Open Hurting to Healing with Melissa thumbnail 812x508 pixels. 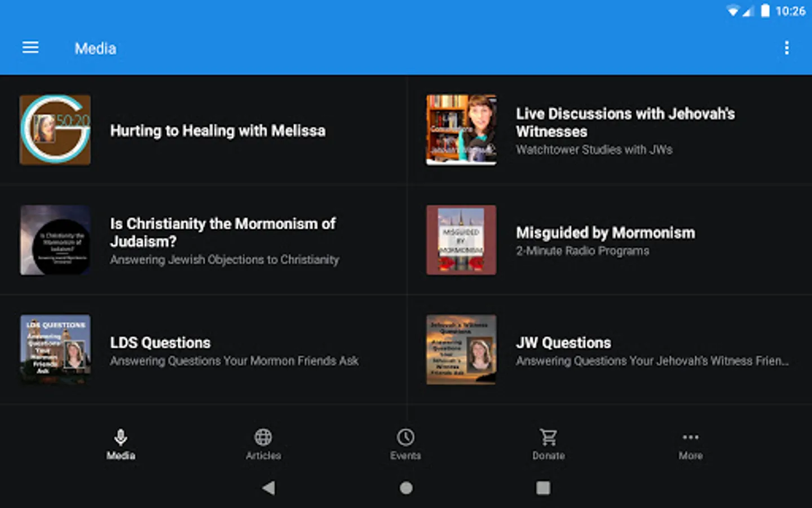coord(55,130)
